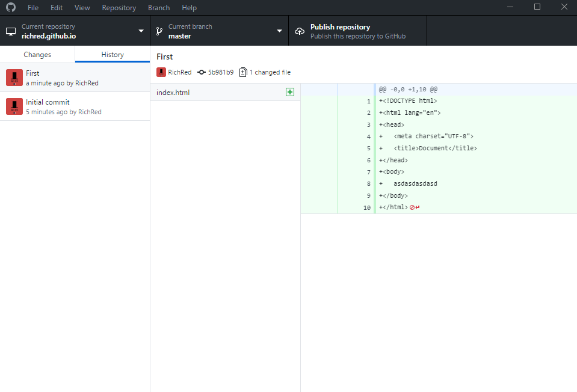Click the branch icon beside Current branch
Image resolution: width=577 pixels, height=392 pixels.
pyautogui.click(x=158, y=31)
